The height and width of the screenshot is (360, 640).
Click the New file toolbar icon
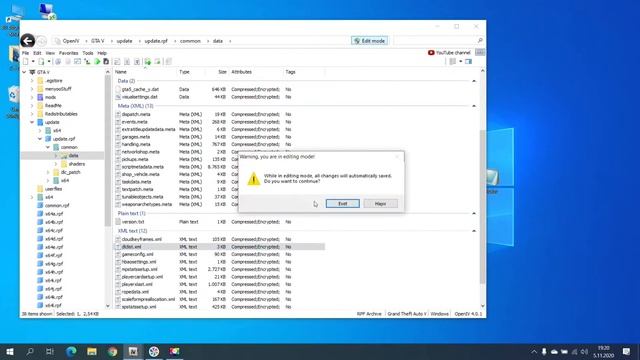[x=26, y=62]
